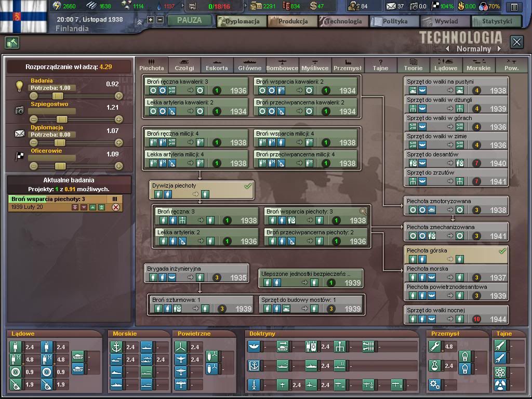The height and width of the screenshot is (399, 532).
Task: Adjust the Badania slider handle
Action: coord(58,96)
